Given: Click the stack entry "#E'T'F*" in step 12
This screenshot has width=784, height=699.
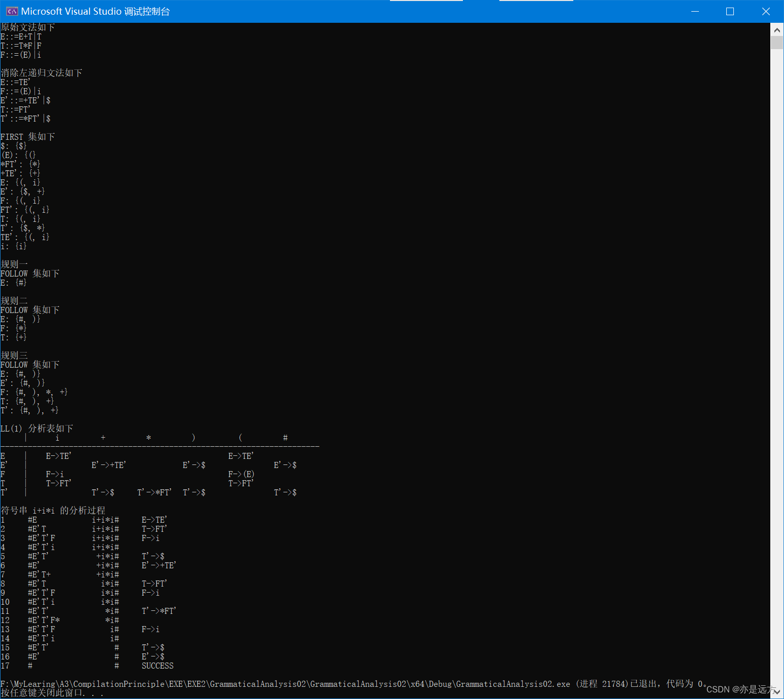Looking at the screenshot, I should pos(44,620).
